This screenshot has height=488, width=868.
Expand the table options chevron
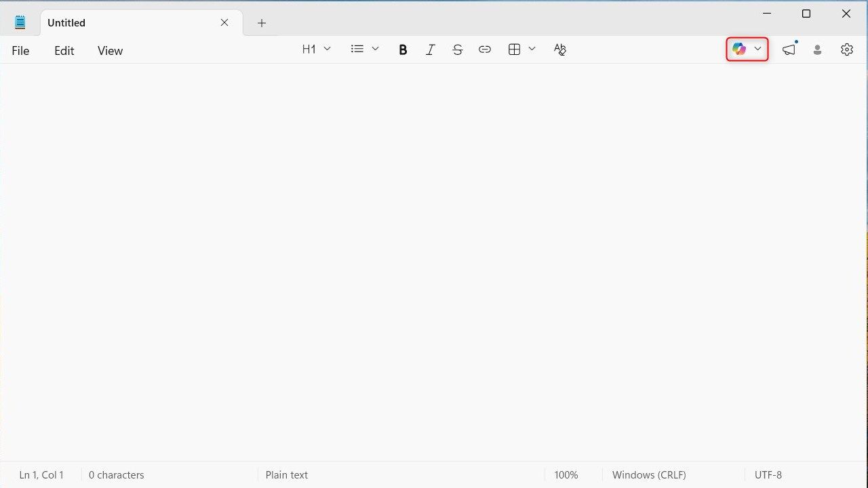click(532, 49)
